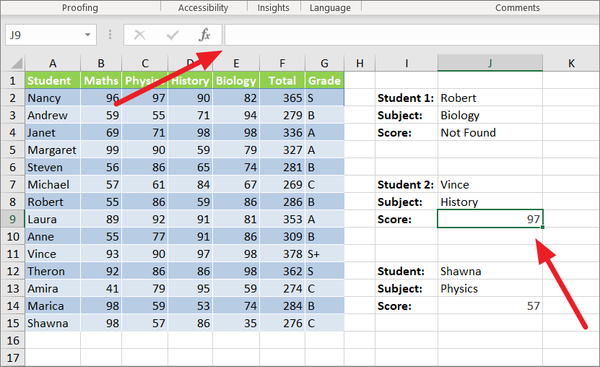Click the Accessibility ribbon group label
Viewport: 600px width, 367px height.
pyautogui.click(x=203, y=8)
